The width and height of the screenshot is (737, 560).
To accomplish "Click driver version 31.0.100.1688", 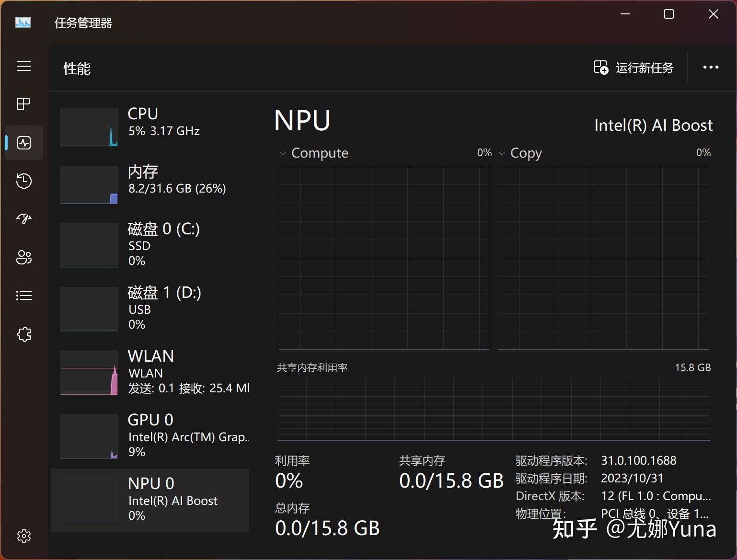I will (639, 460).
